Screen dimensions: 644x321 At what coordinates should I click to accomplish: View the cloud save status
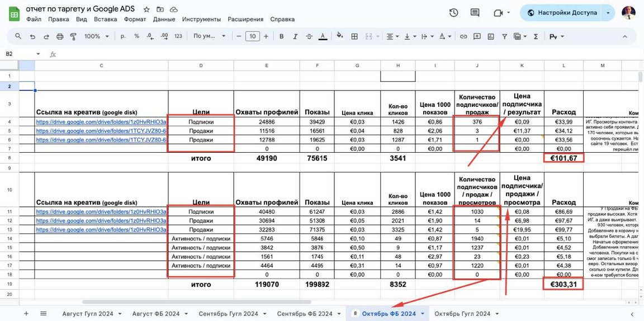tap(174, 9)
